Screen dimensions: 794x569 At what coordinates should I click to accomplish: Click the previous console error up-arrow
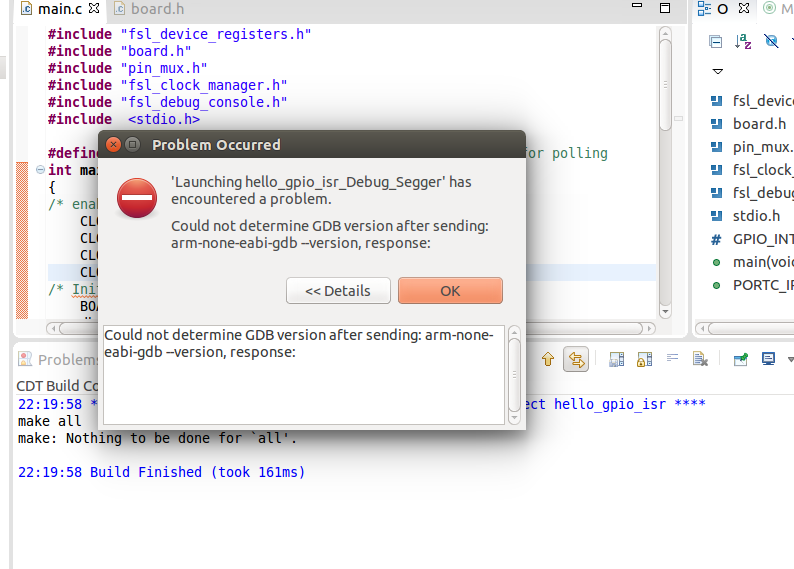(548, 359)
